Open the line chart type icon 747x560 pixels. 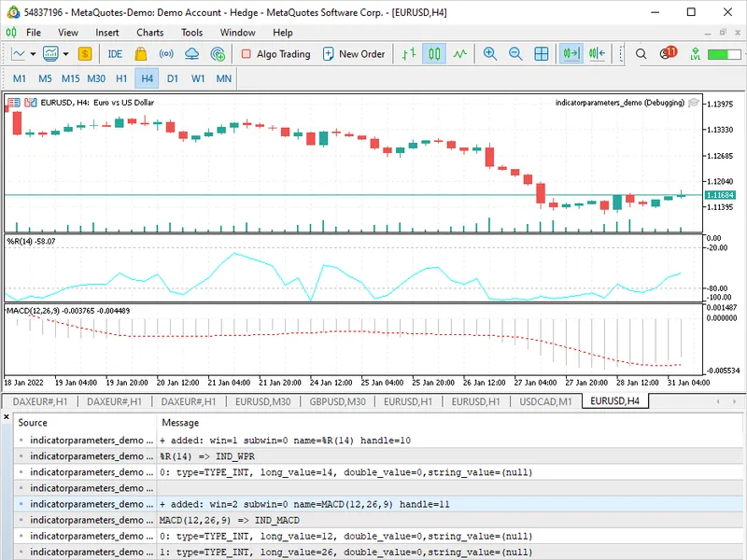[x=18, y=54]
